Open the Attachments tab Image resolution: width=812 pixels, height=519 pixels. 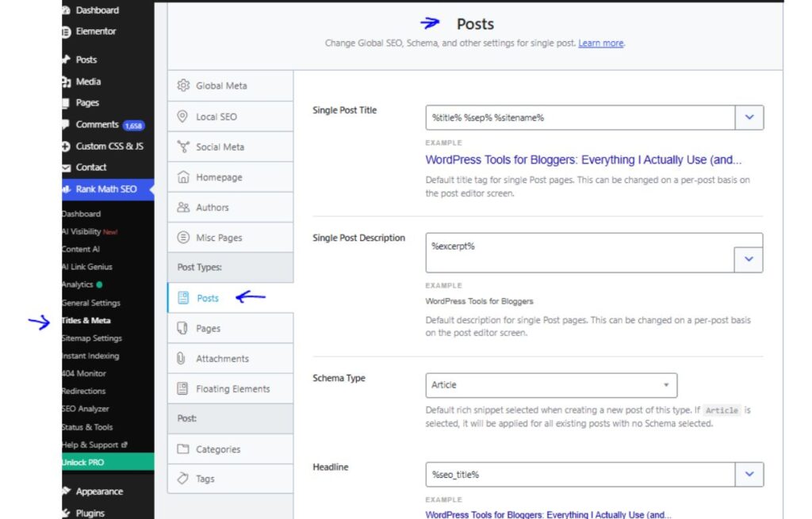point(231,359)
